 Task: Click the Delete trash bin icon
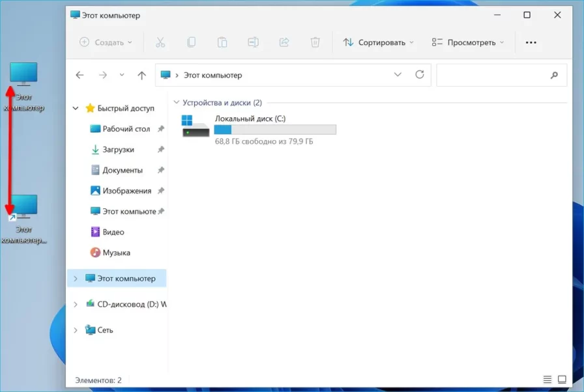(x=315, y=42)
